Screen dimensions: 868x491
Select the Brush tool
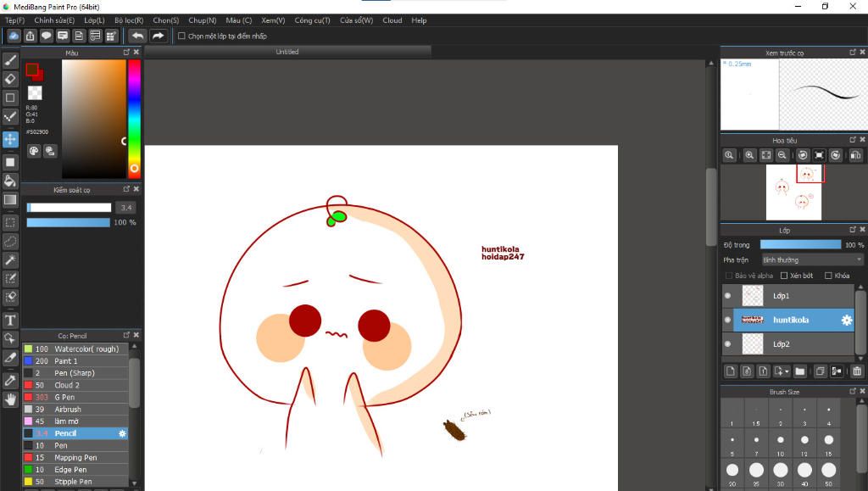[10, 60]
